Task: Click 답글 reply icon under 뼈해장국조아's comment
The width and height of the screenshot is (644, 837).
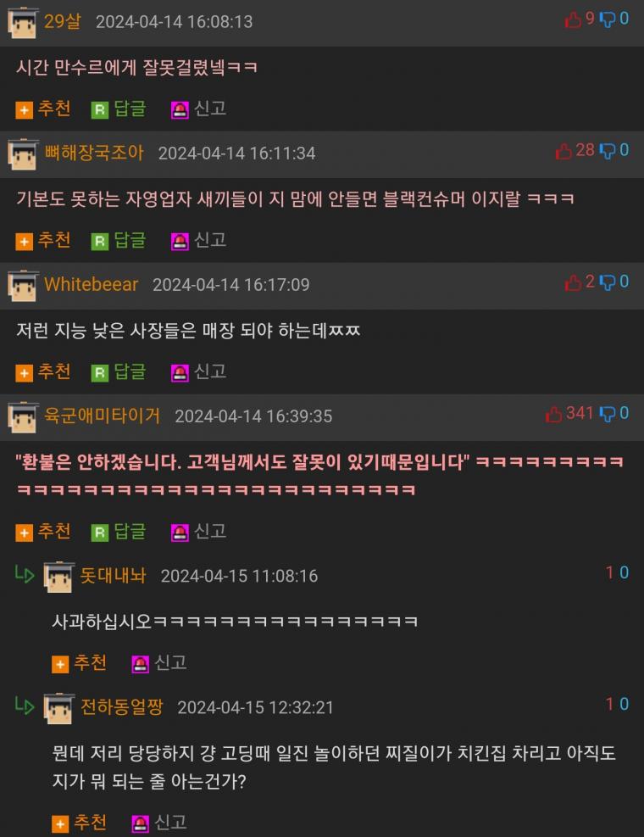Action: (x=100, y=242)
